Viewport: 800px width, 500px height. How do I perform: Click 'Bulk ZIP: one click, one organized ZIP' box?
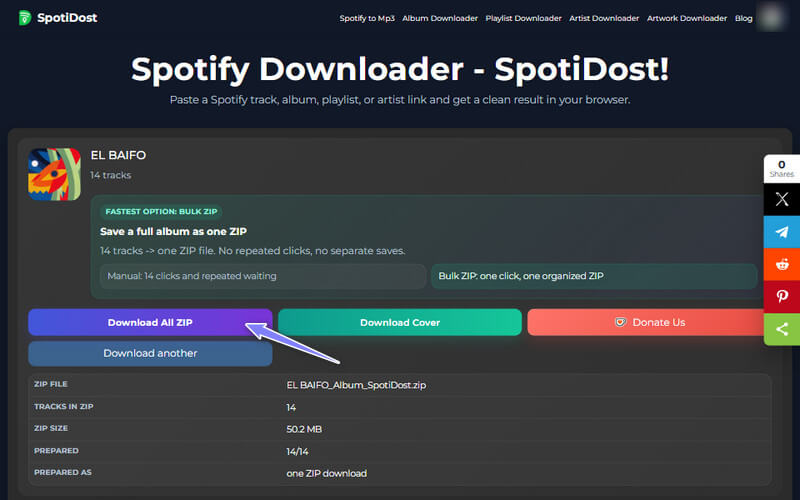[x=594, y=276]
